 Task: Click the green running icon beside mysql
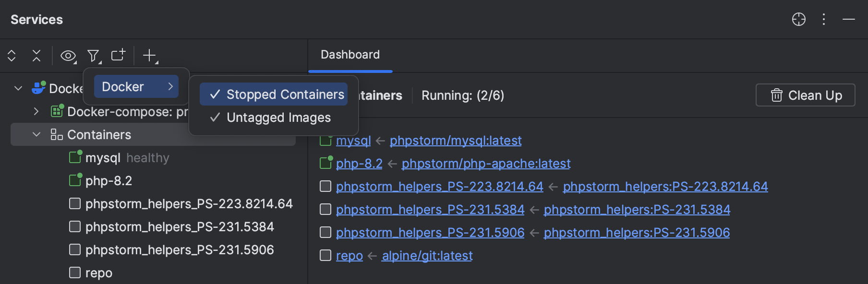click(x=75, y=157)
